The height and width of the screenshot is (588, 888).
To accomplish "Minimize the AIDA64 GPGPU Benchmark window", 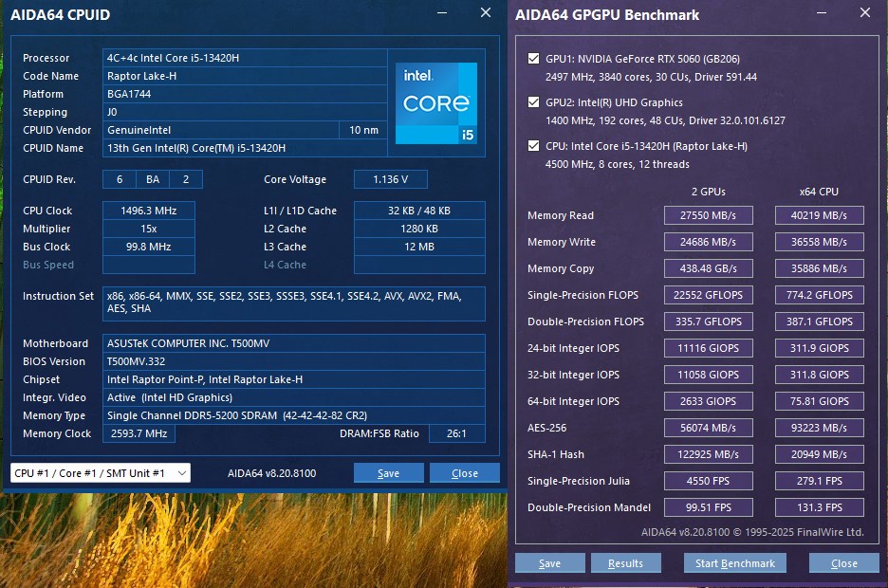I will tap(822, 13).
